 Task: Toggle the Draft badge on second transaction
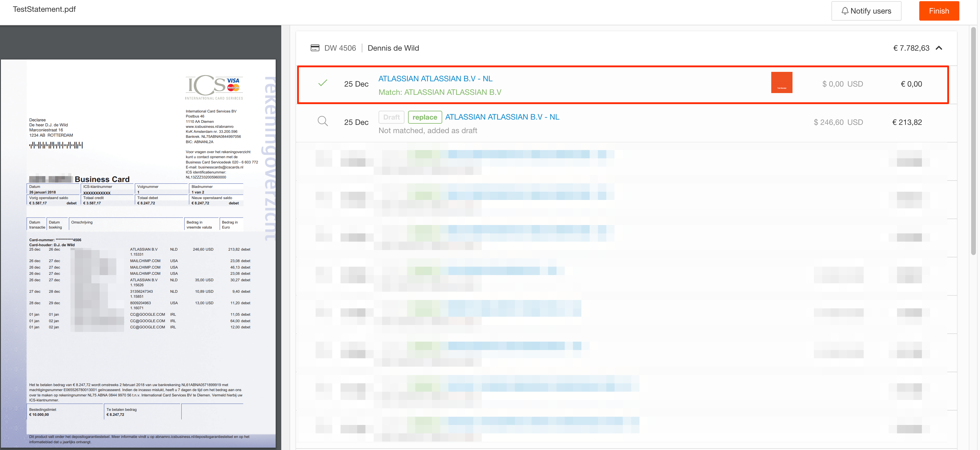click(x=391, y=118)
